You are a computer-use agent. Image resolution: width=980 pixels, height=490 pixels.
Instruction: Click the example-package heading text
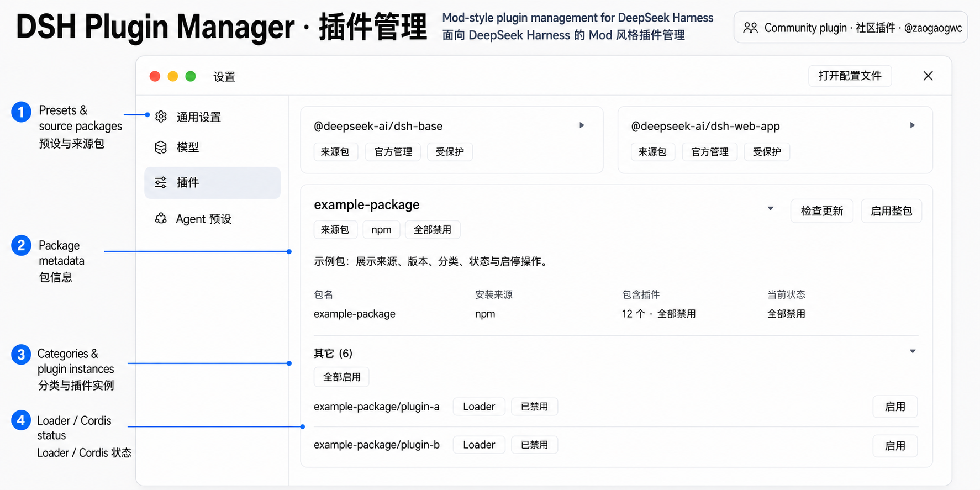367,205
